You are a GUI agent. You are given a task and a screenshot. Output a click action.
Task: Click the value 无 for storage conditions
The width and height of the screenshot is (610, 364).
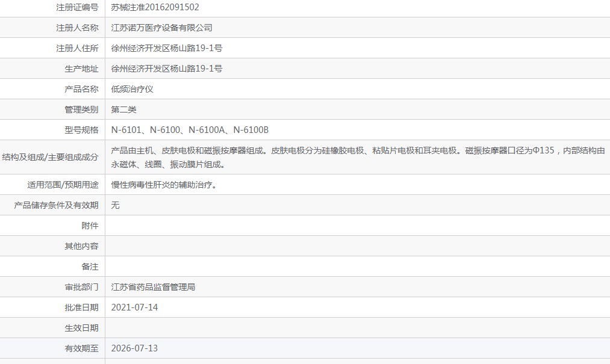click(115, 205)
